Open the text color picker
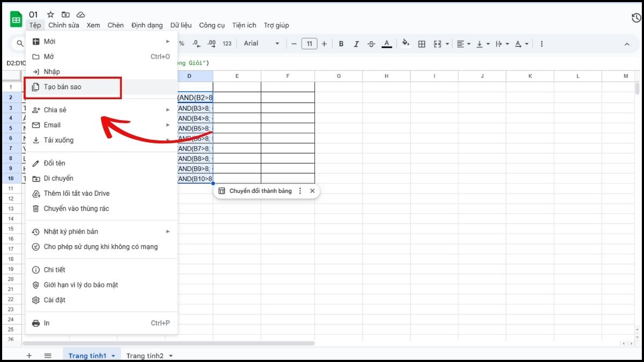The width and height of the screenshot is (644, 362). [386, 43]
